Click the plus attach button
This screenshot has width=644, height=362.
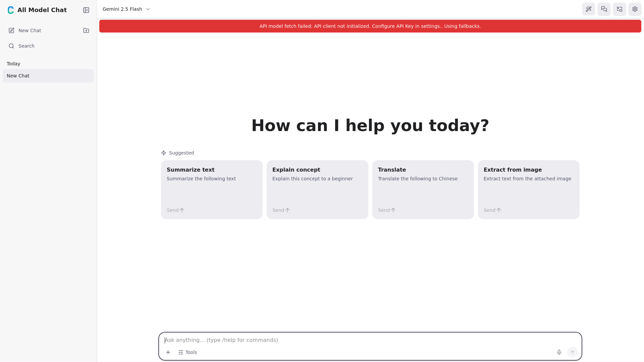168,352
